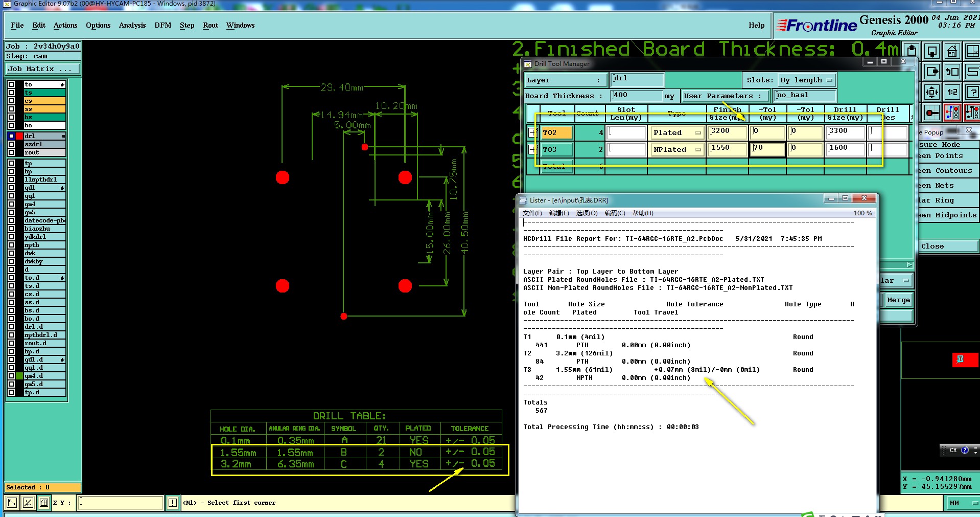Click the Board Thickness field showing 400
The width and height of the screenshot is (980, 517).
pyautogui.click(x=637, y=96)
